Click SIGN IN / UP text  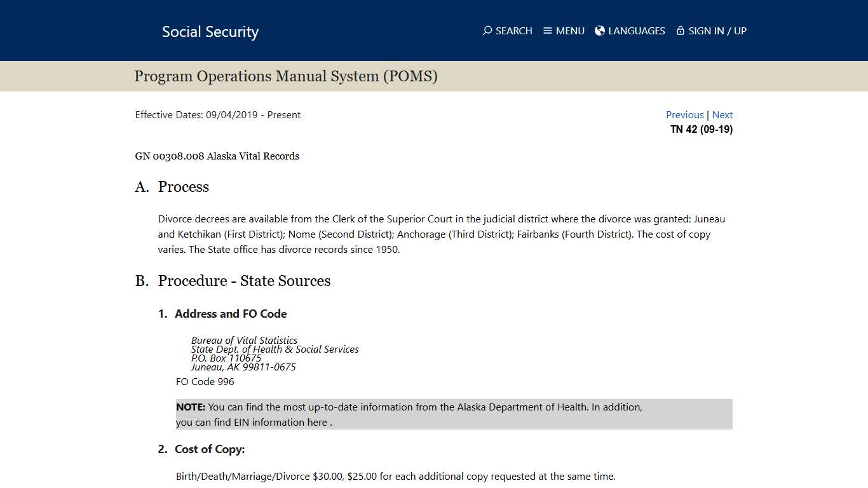pyautogui.click(x=717, y=30)
